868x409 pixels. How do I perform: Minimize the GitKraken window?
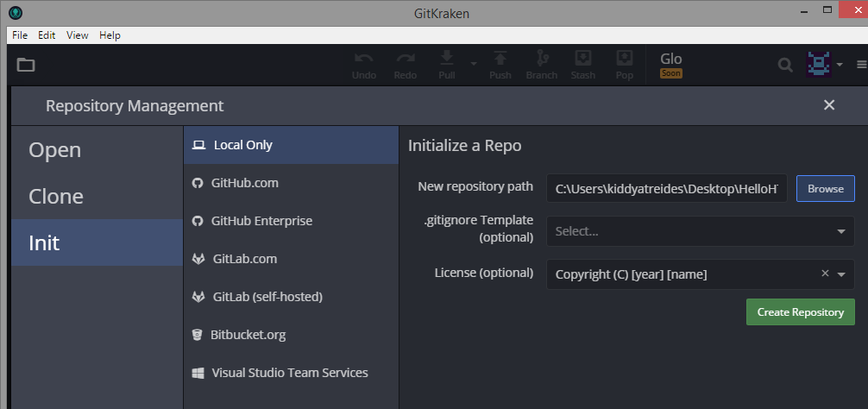(x=805, y=10)
